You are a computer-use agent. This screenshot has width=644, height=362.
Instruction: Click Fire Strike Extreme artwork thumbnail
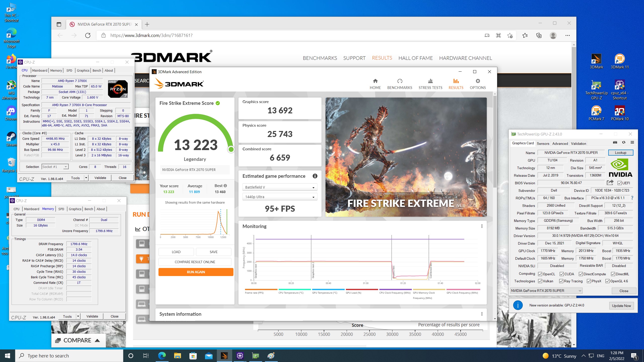tap(406, 157)
